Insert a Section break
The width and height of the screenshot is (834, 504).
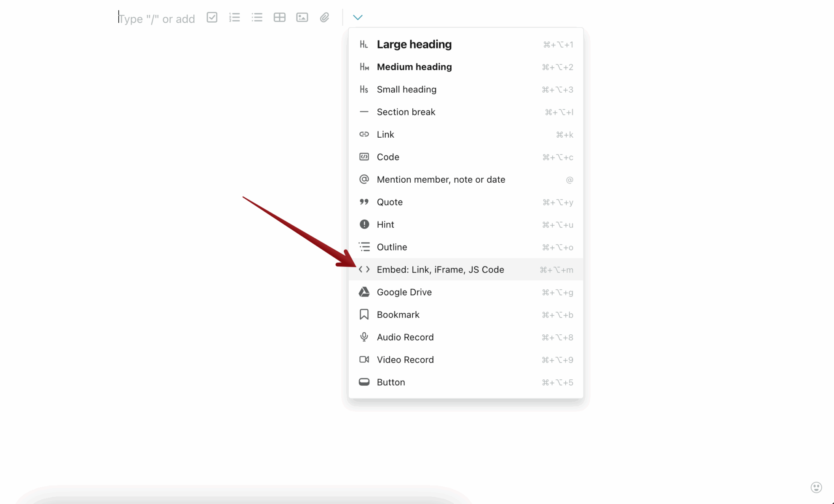(406, 112)
